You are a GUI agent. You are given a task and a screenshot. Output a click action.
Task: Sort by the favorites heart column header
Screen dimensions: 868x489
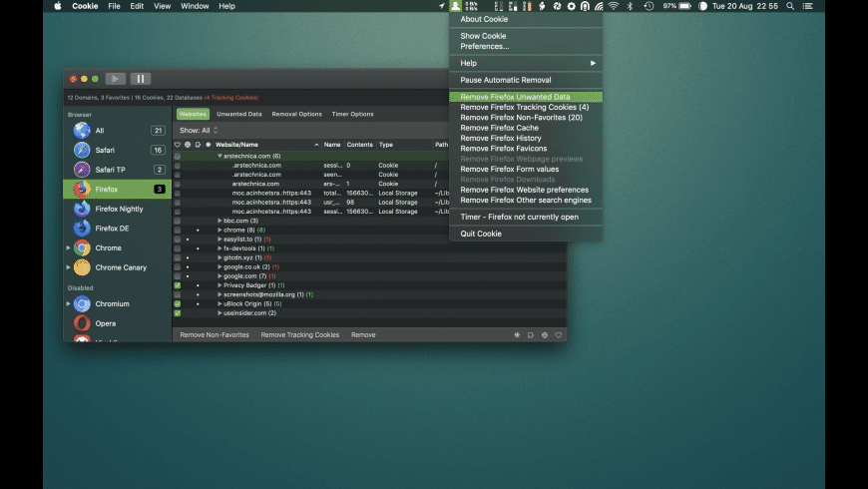[178, 145]
